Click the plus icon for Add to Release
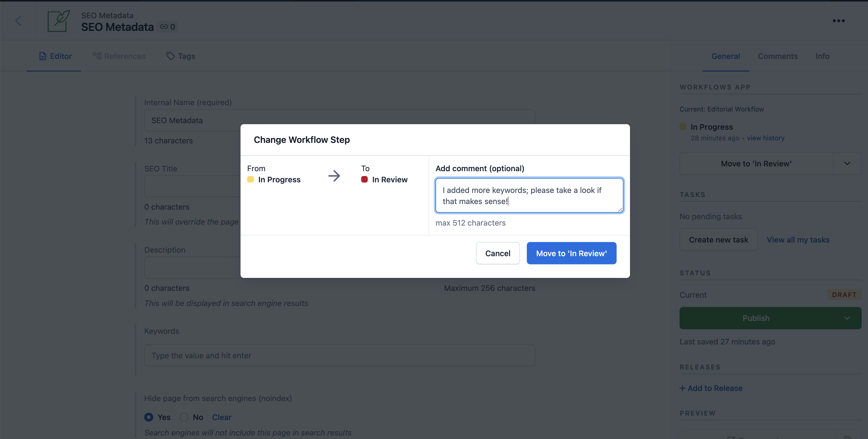Screen dimensions: 868x439 (x=682, y=388)
